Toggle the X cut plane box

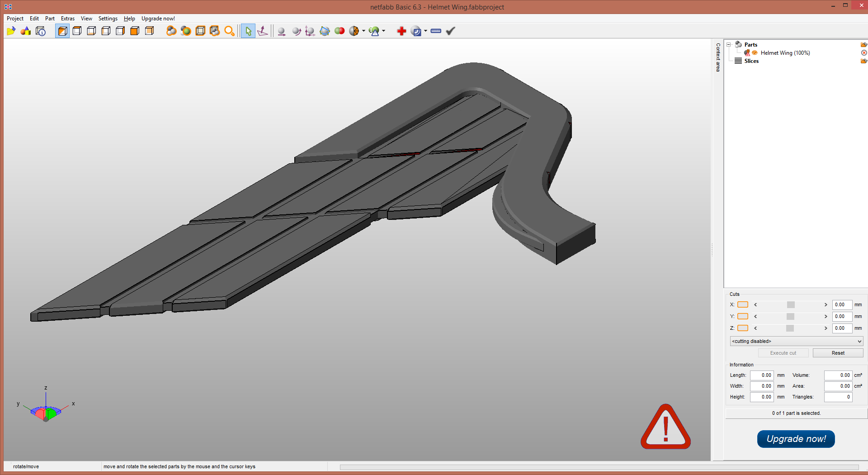pyautogui.click(x=743, y=305)
